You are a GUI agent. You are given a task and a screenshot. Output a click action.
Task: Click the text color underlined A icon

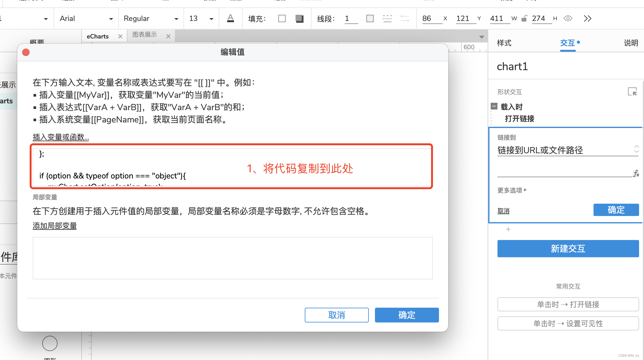[230, 18]
